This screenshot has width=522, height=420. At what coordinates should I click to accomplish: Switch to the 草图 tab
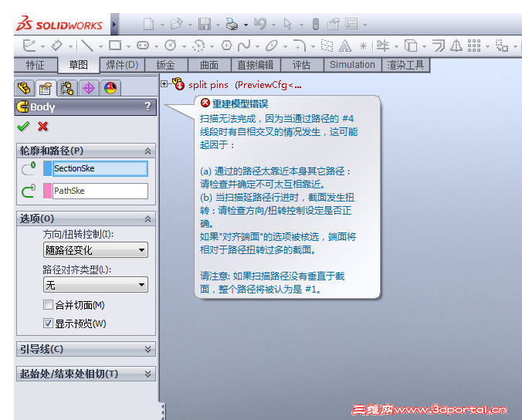tap(78, 65)
